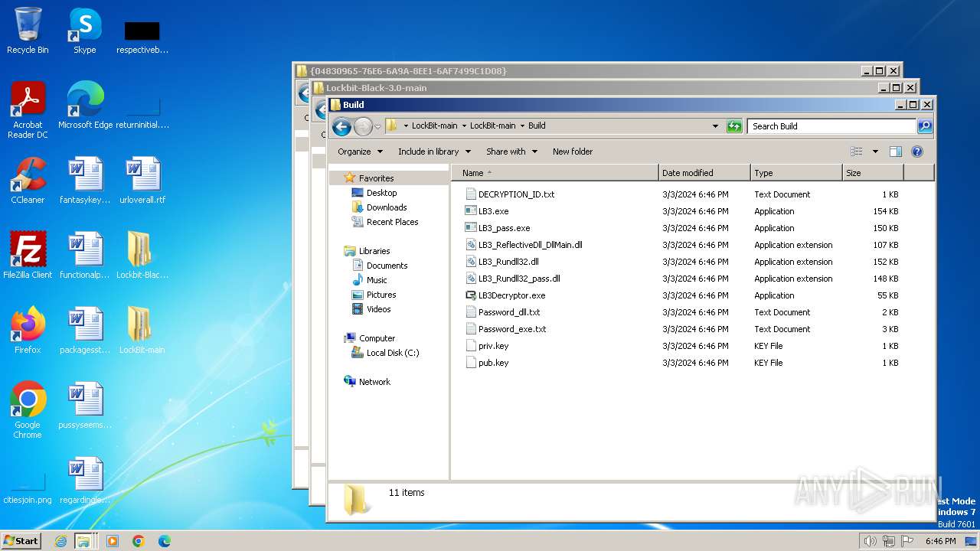Open Acrobat Reader DC shortcut
The image size is (980, 551).
tap(28, 110)
